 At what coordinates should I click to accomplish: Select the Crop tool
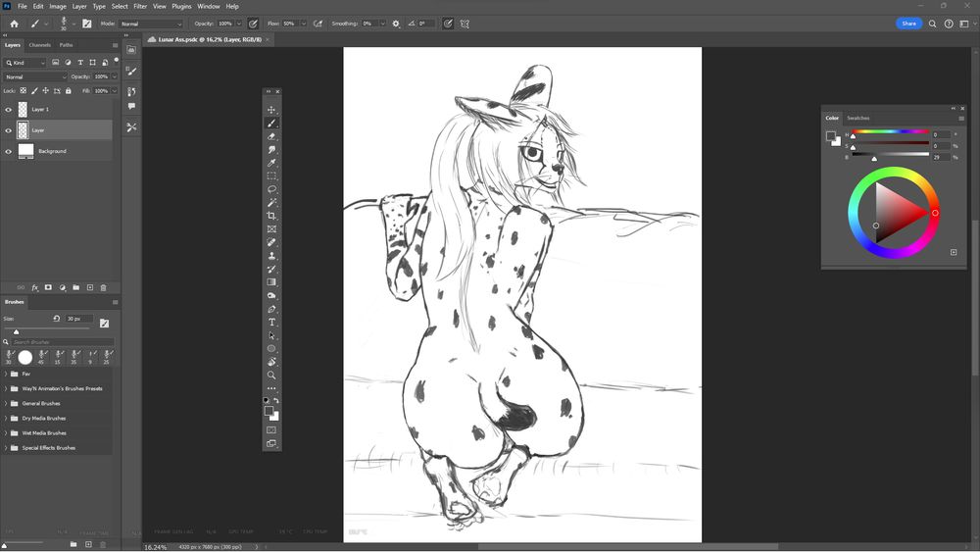(x=271, y=216)
